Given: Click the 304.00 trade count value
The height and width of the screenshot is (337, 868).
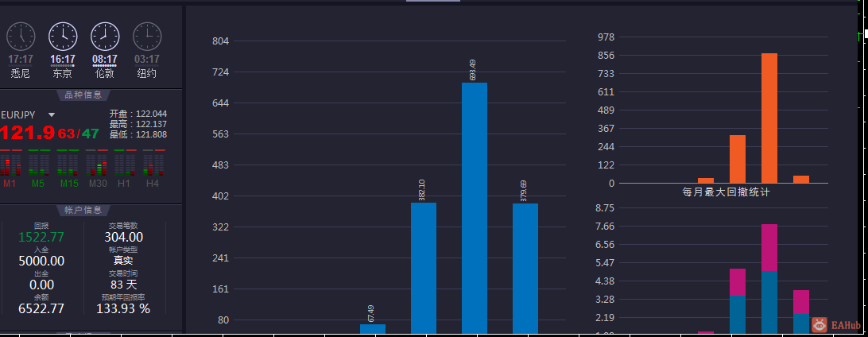Looking at the screenshot, I should (124, 238).
